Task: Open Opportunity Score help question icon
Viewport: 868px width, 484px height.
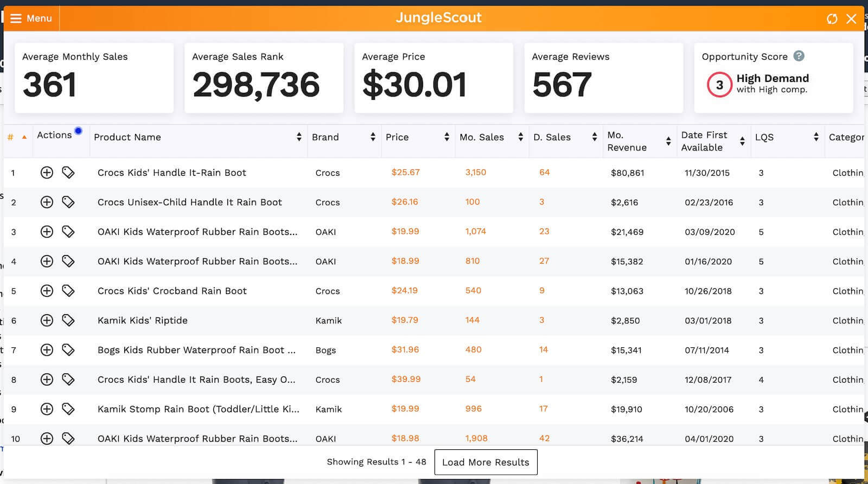Action: [799, 56]
